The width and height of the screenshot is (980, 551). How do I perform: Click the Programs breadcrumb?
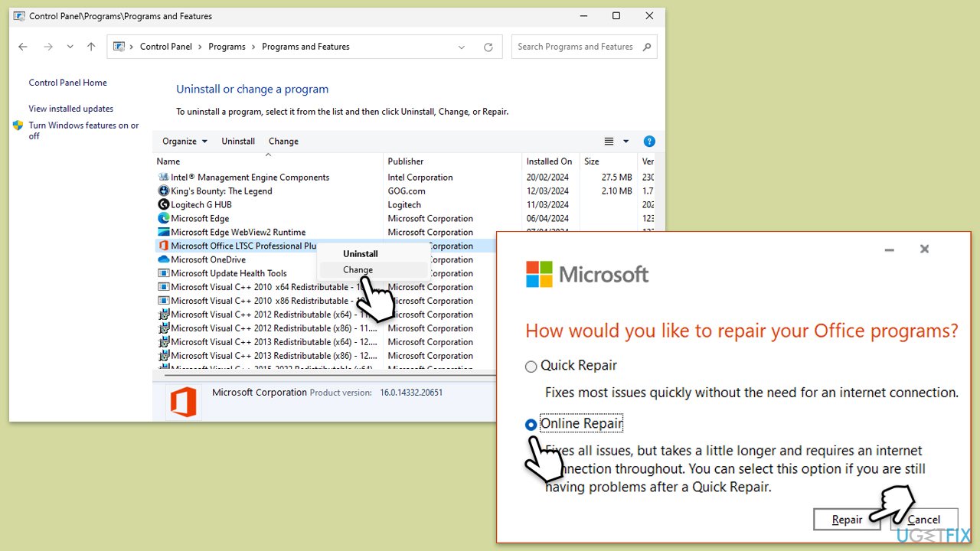click(x=227, y=47)
